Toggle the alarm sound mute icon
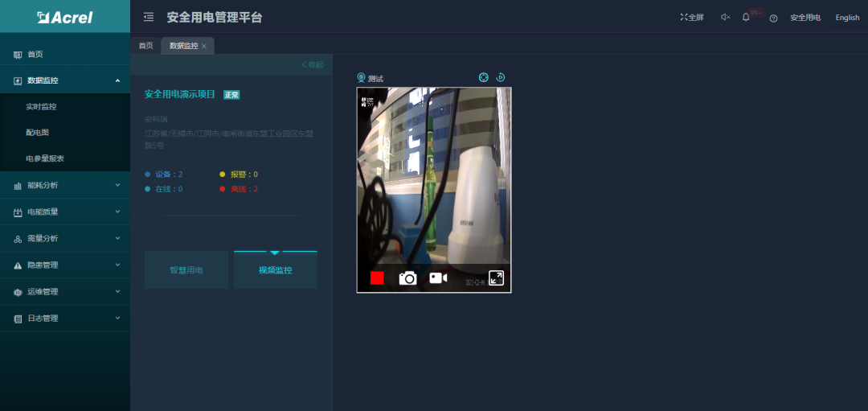Screen dimensions: 868x411 pyautogui.click(x=725, y=17)
